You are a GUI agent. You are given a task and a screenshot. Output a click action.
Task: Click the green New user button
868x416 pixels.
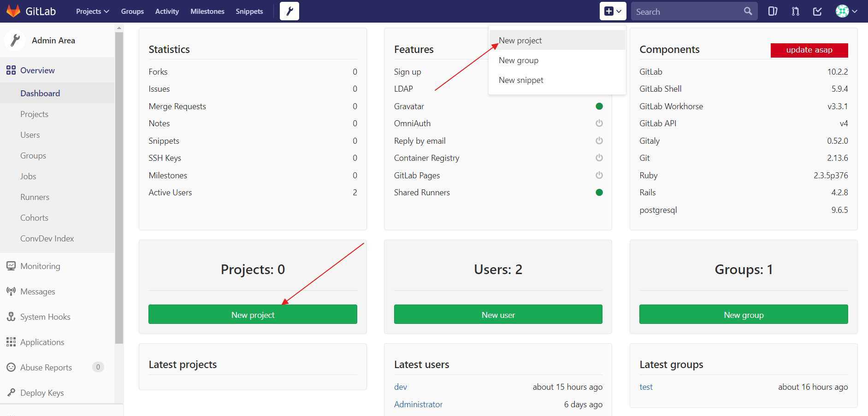click(498, 314)
